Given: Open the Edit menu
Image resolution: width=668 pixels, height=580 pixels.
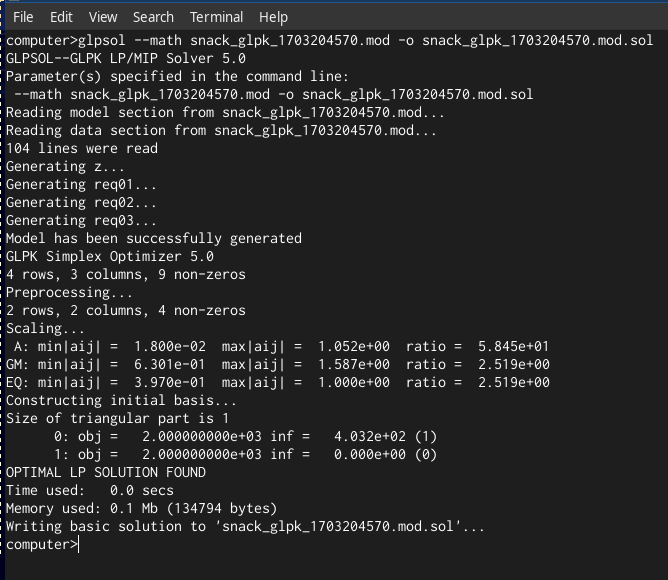Looking at the screenshot, I should point(61,17).
